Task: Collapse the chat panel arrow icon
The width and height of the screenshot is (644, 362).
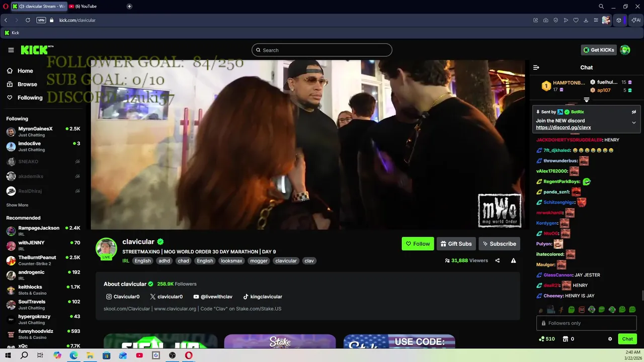Action: [536, 67]
